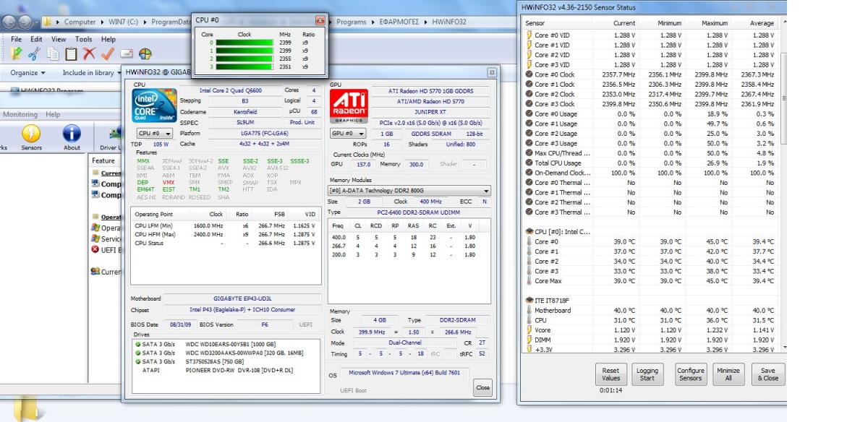Click the Core Max temperature row
868x422 pixels.
(650, 281)
